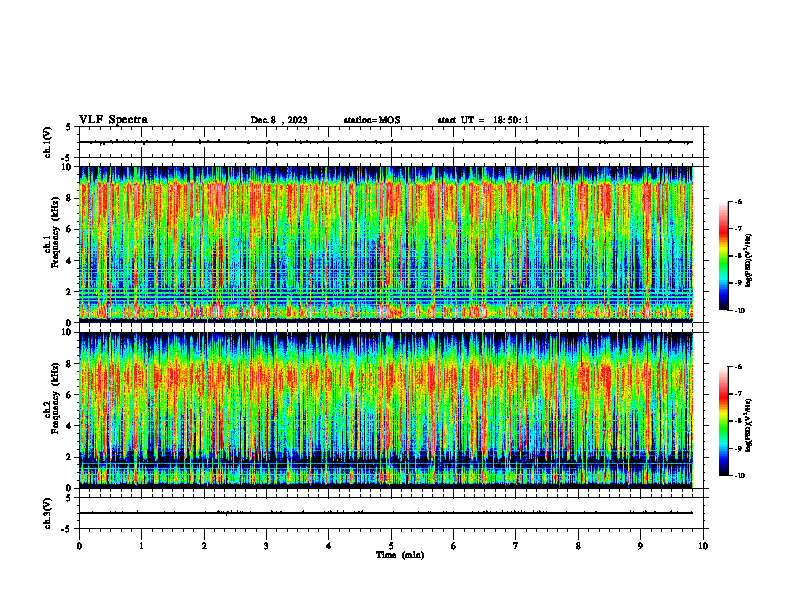Screen dimensions: 792x612
Task: Click the ch.2 spectrogram panel
Action: 386,410
